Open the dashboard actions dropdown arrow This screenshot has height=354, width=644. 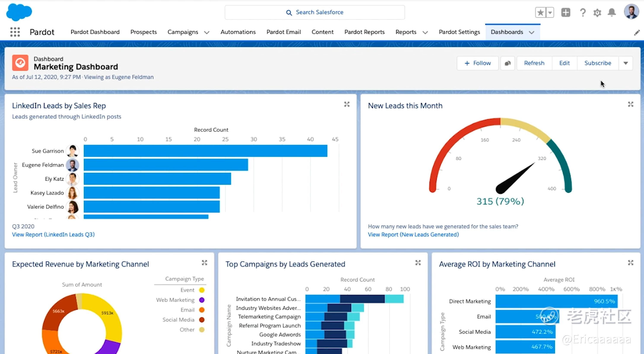625,63
